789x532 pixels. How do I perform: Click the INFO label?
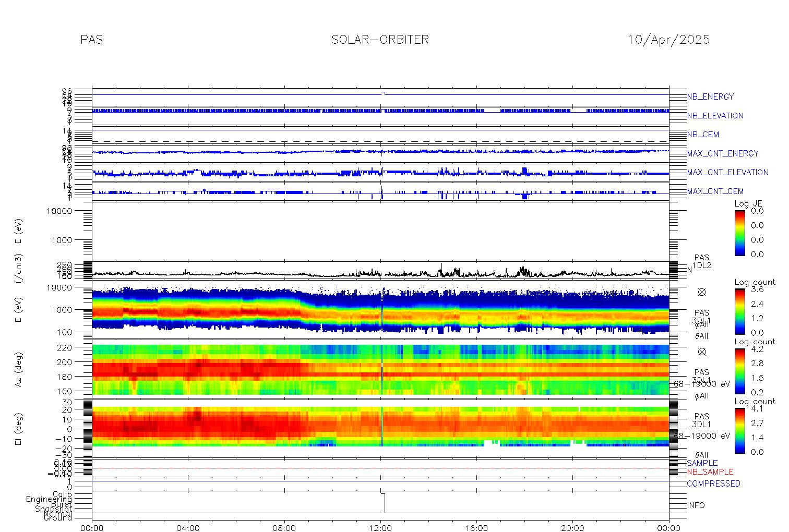[x=696, y=505]
